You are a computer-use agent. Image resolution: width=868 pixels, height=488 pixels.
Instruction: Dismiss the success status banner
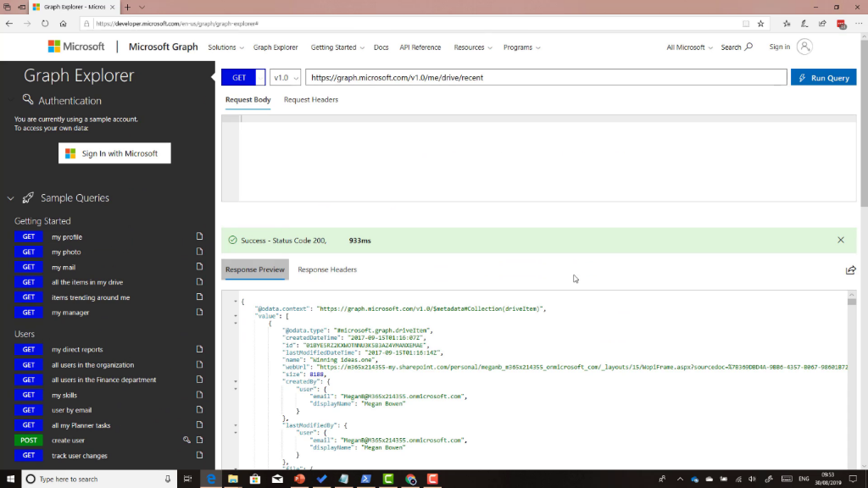(x=841, y=240)
